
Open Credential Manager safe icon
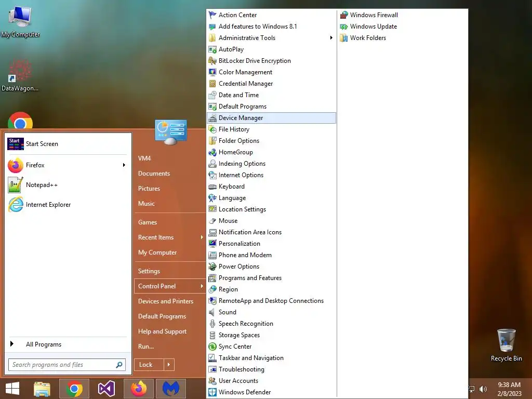(x=212, y=84)
